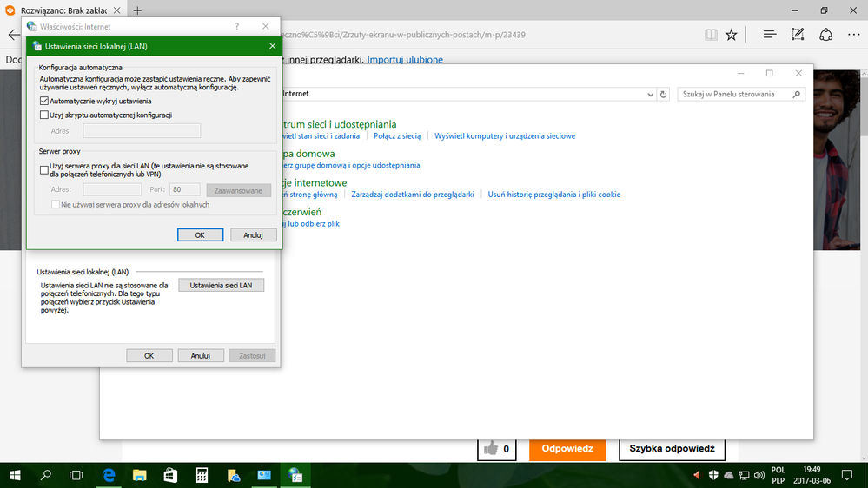868x488 pixels.
Task: Open 'Usuń historię przeglądania i pliki cookie'
Action: (x=554, y=195)
